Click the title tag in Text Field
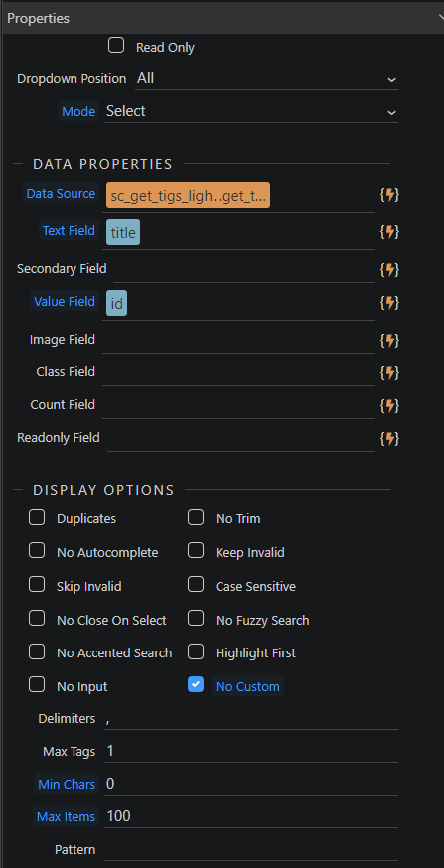The image size is (444, 868). (123, 232)
